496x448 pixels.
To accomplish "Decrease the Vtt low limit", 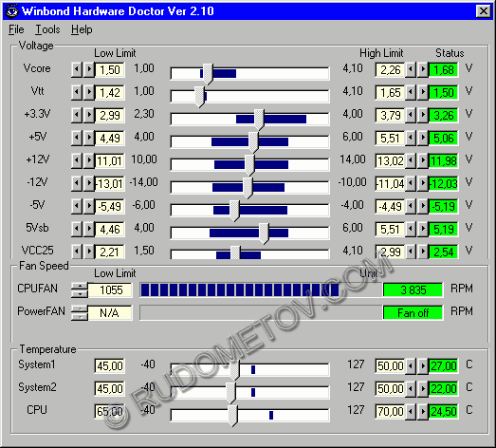I will (77, 92).
